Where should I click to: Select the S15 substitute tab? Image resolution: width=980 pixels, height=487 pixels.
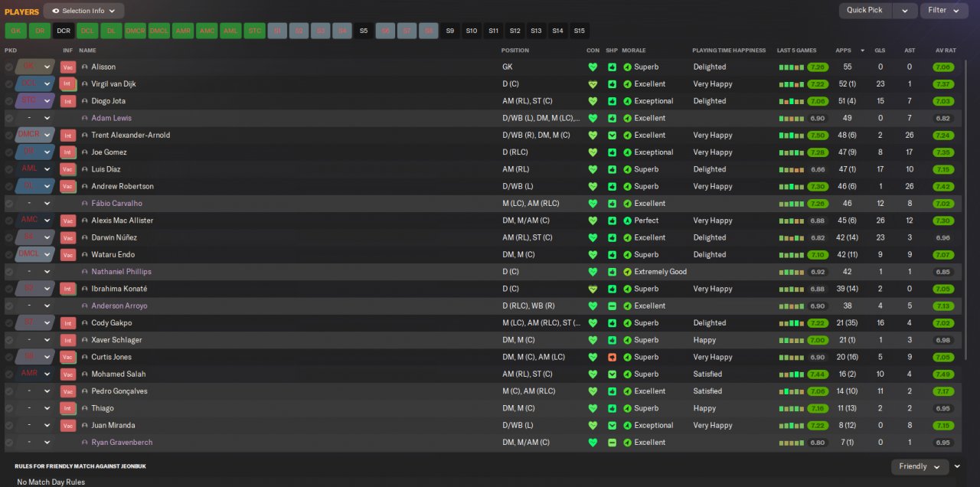click(579, 31)
